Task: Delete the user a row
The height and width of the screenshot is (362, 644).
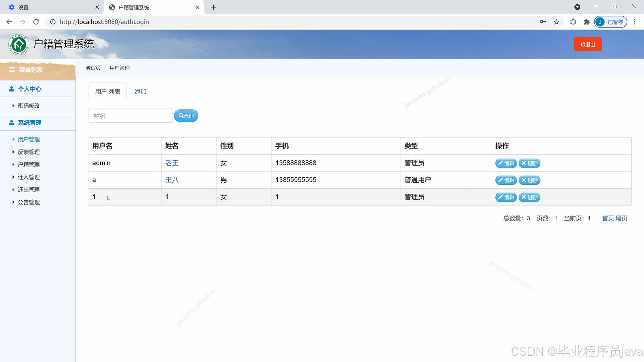Action: (x=530, y=180)
